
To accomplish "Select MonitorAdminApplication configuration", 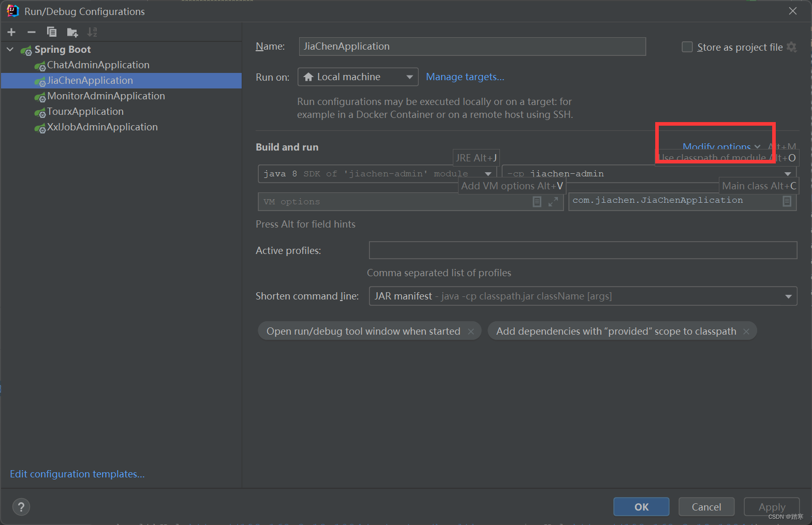I will (106, 96).
